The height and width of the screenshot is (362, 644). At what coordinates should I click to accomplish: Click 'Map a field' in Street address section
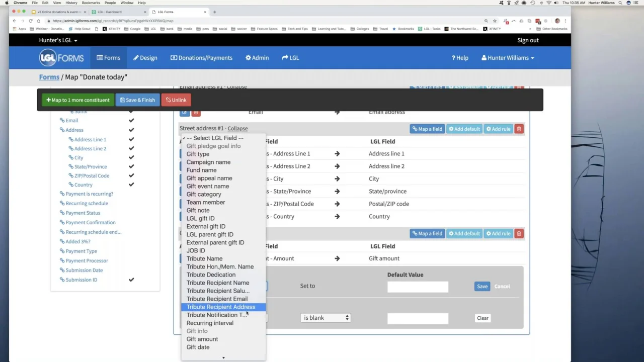click(427, 129)
